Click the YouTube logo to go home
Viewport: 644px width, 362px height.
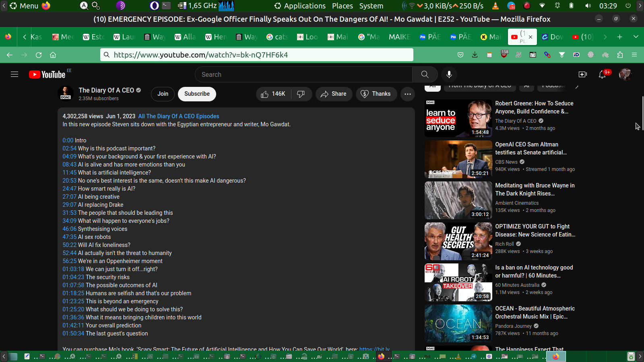[x=47, y=74]
